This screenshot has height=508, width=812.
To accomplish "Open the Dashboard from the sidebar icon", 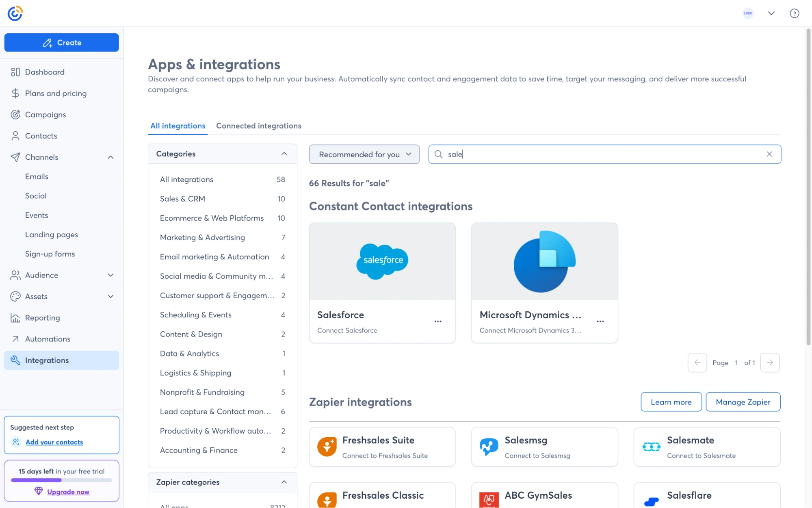I will [x=15, y=72].
